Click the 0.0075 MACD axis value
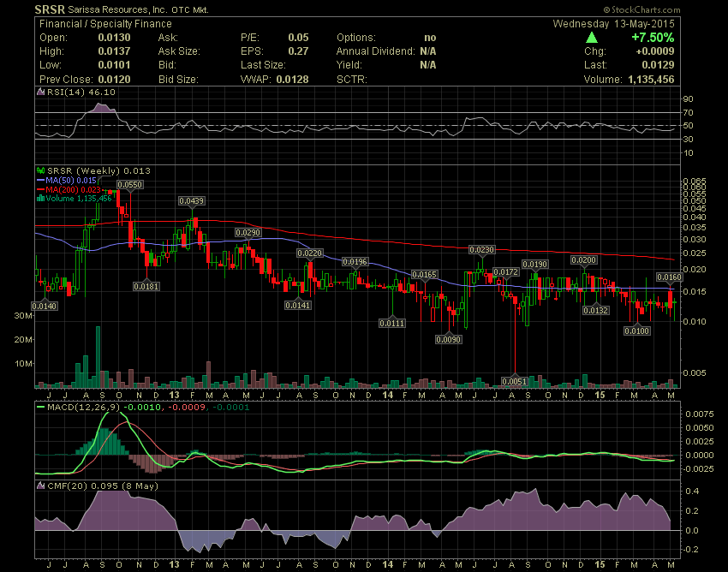 [x=700, y=414]
